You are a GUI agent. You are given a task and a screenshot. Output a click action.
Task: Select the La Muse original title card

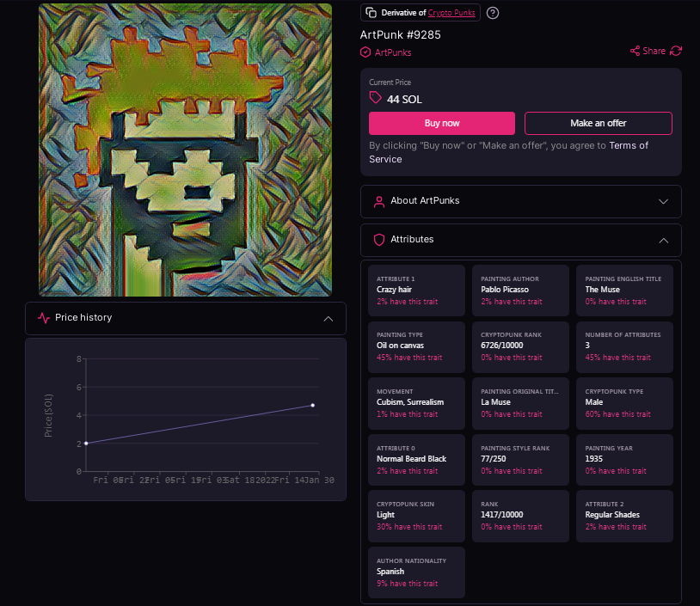point(520,403)
